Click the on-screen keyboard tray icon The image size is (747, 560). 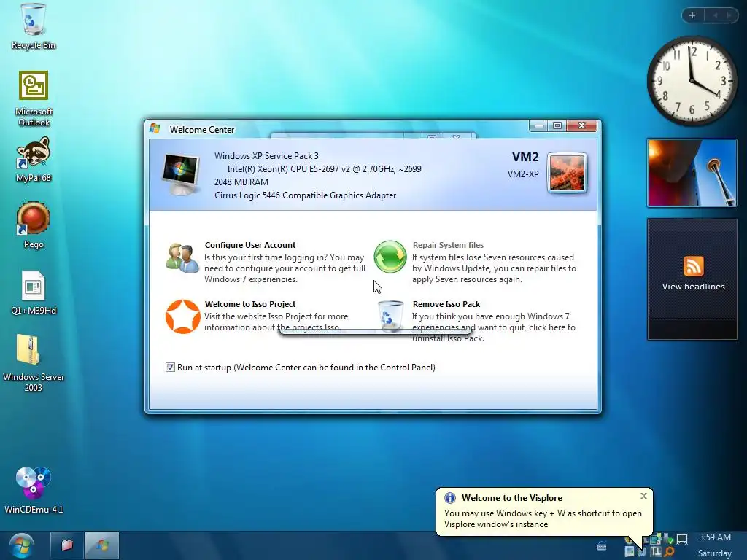click(602, 545)
